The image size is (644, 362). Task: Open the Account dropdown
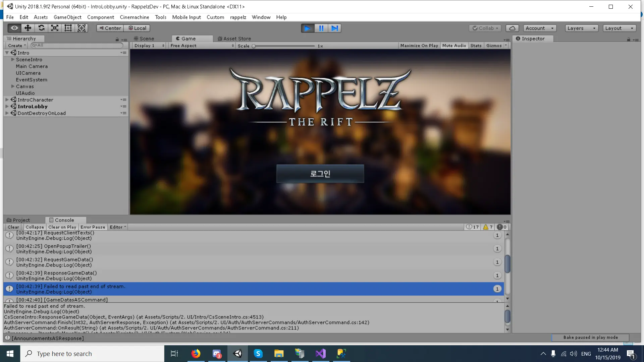click(x=539, y=28)
